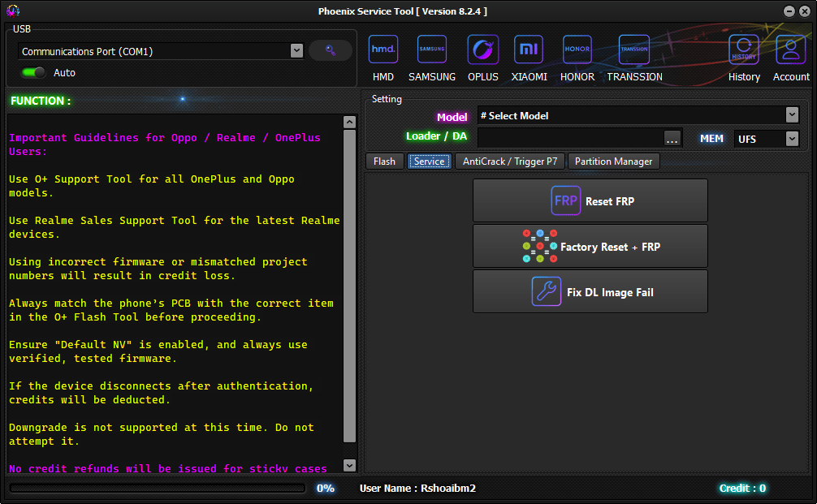
Task: Open the HMD brand icon
Action: [x=383, y=50]
